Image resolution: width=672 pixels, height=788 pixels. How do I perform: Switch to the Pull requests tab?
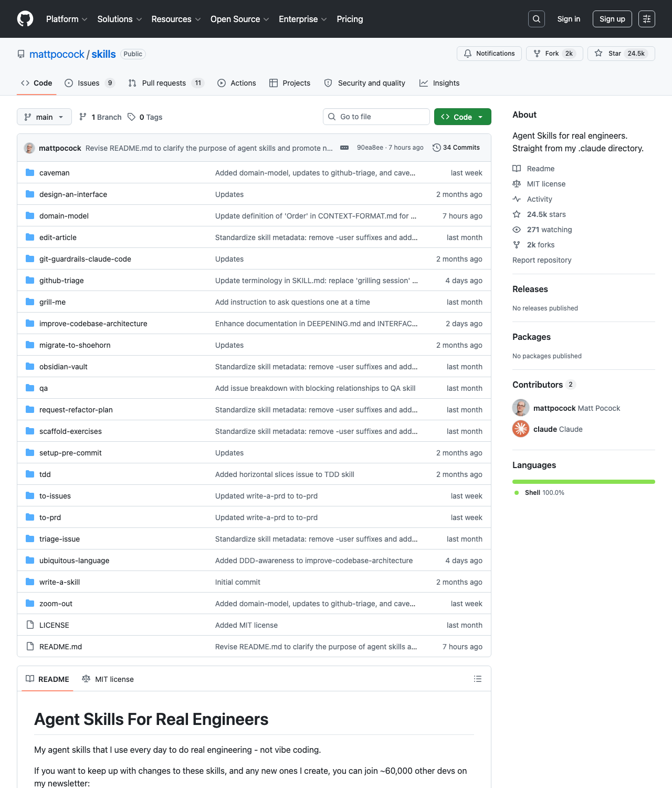coord(166,83)
